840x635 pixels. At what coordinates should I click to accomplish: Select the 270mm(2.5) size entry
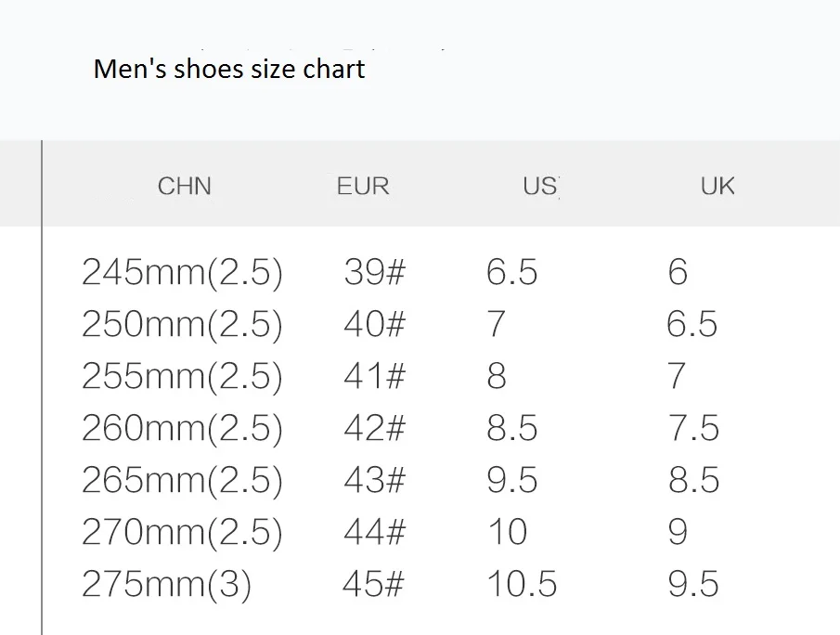pyautogui.click(x=182, y=533)
